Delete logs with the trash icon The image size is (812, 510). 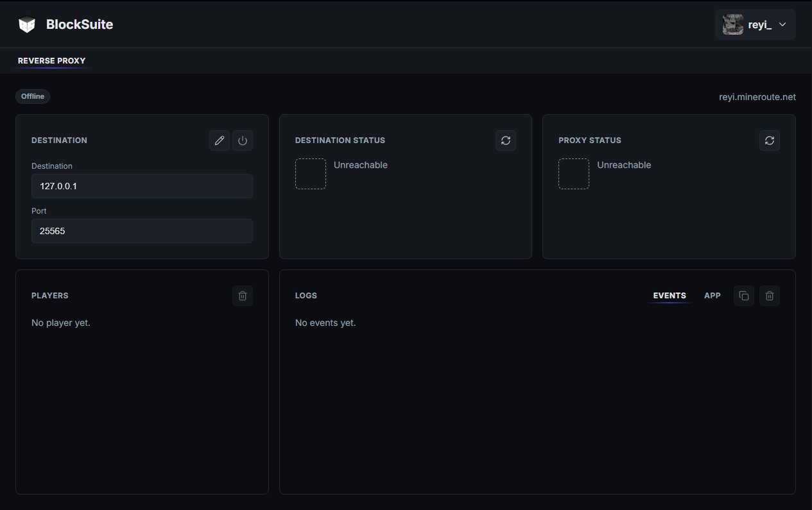(770, 296)
